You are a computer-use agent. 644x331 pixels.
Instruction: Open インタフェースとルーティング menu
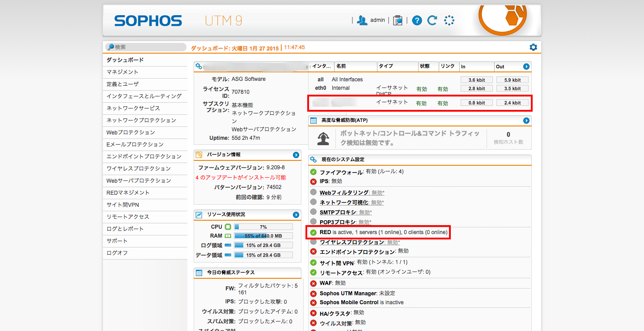(145, 96)
